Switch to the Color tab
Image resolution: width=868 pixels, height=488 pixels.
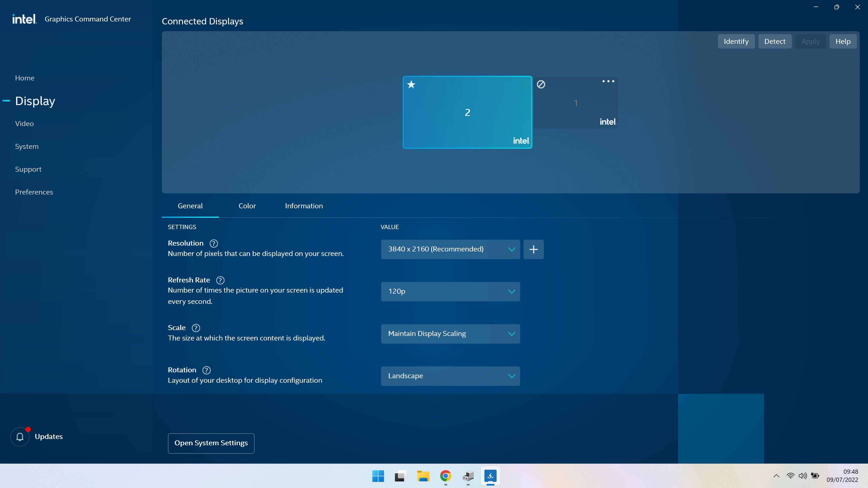[247, 206]
